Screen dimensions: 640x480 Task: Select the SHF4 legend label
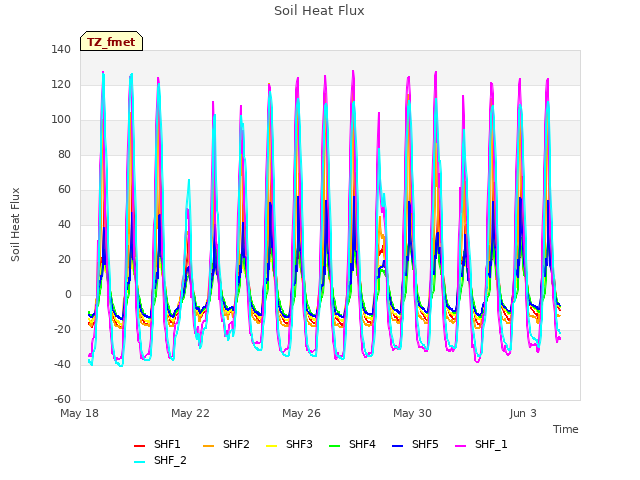tap(362, 444)
